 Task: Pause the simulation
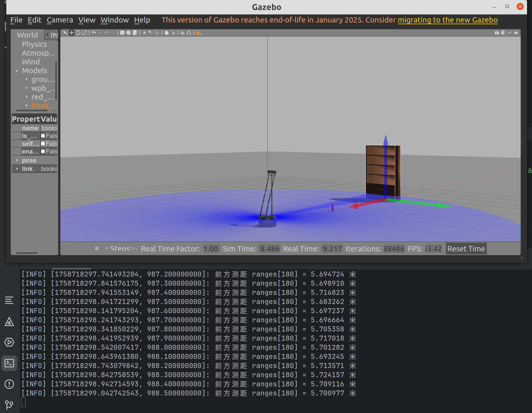[x=97, y=249]
